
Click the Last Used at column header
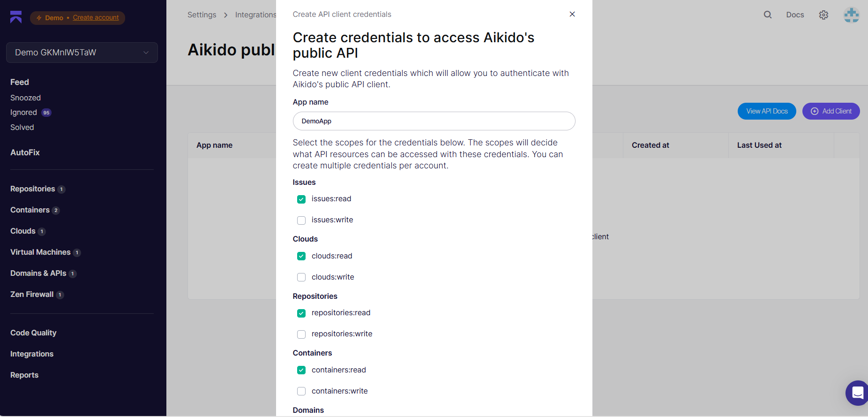(x=759, y=145)
